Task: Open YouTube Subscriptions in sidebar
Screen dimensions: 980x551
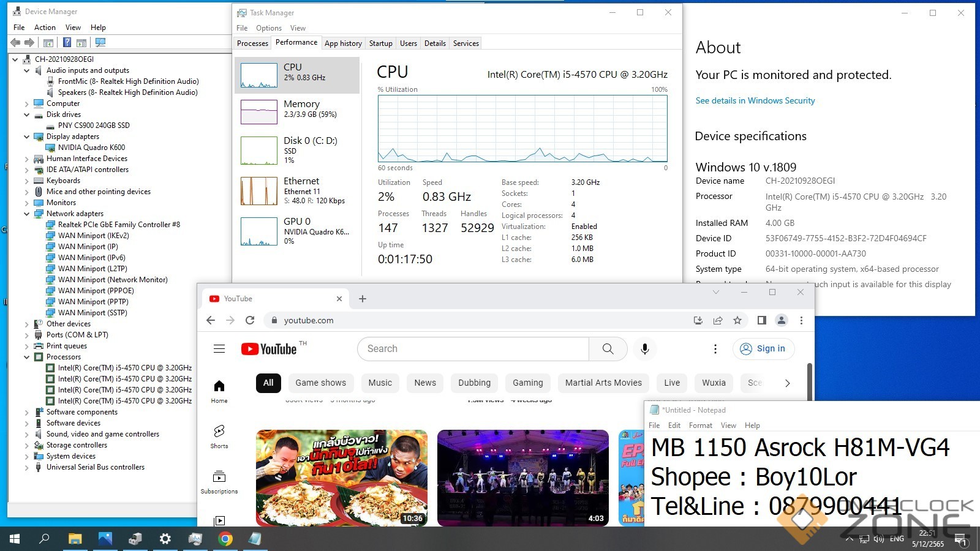Action: (x=219, y=482)
